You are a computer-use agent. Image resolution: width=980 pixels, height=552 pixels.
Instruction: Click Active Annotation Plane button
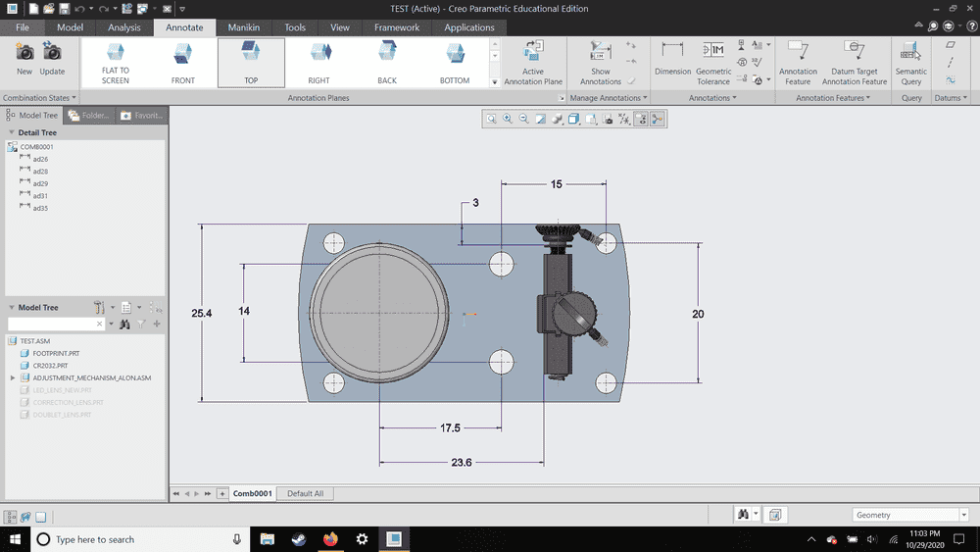click(533, 61)
